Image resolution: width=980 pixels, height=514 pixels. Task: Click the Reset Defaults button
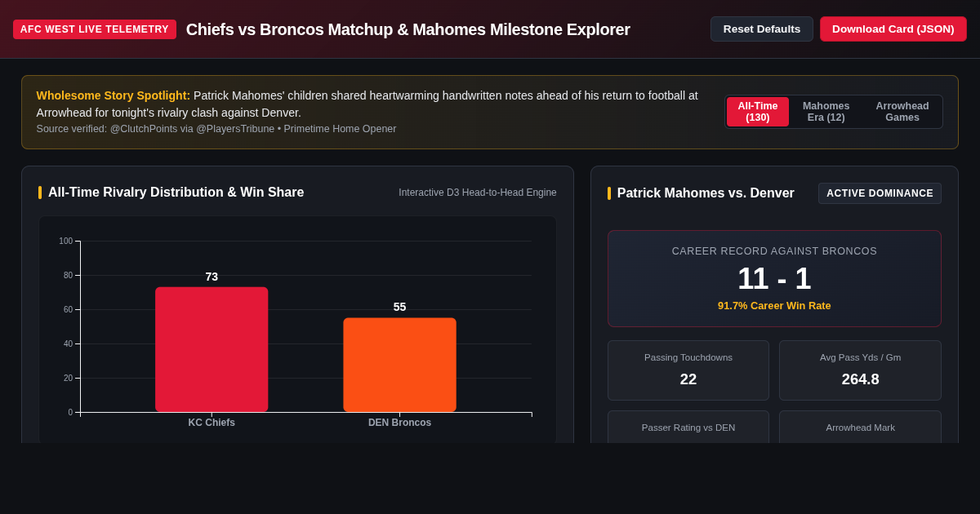point(761,29)
